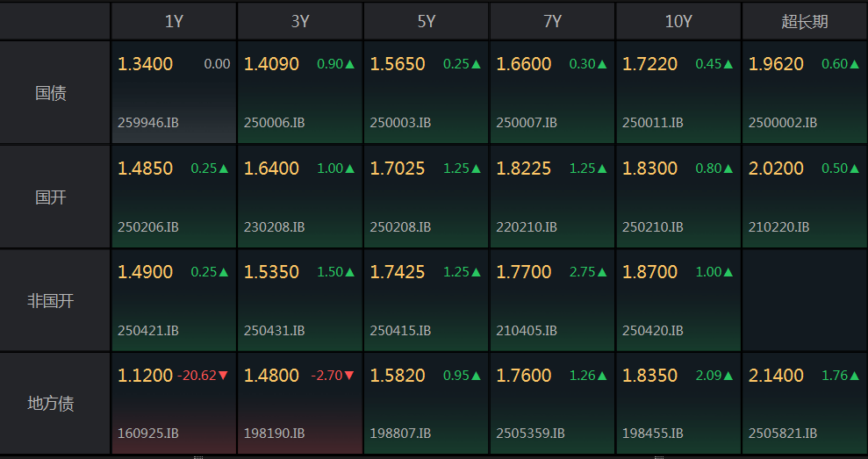Click the green up arrow beside 2.75 in 非国开 7Y
This screenshot has height=459, width=868.
coord(602,272)
